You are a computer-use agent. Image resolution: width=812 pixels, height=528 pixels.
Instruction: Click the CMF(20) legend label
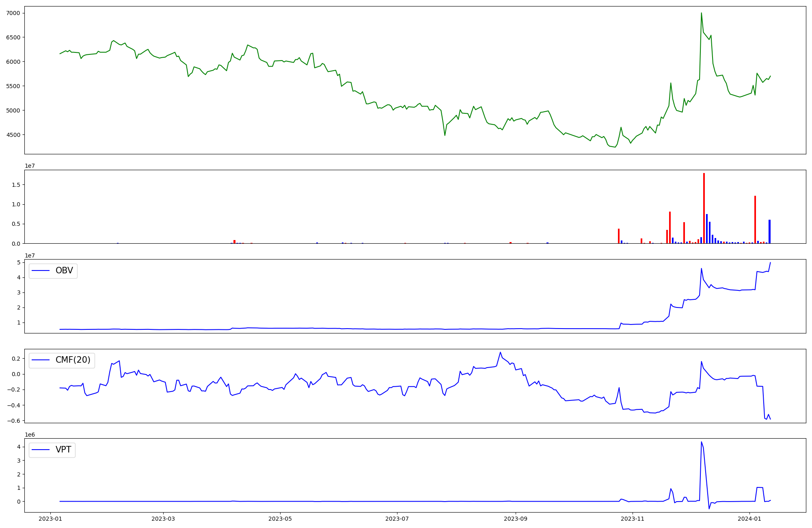(x=73, y=360)
